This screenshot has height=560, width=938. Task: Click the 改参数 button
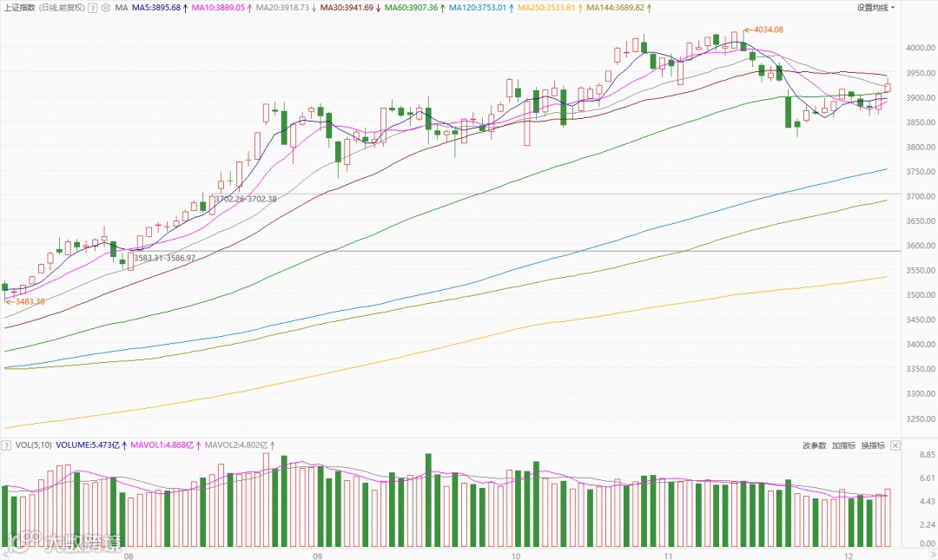tap(814, 445)
